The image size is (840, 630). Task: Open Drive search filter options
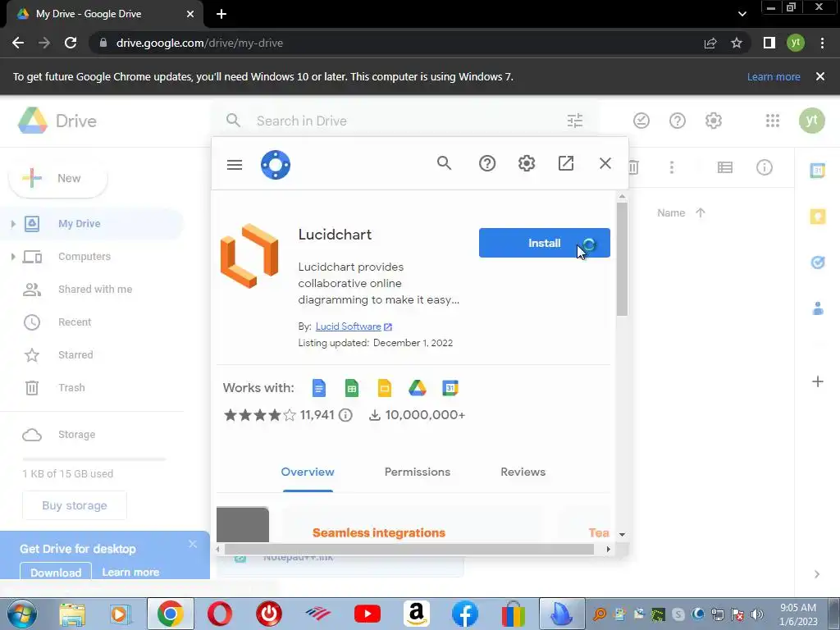[x=575, y=121]
